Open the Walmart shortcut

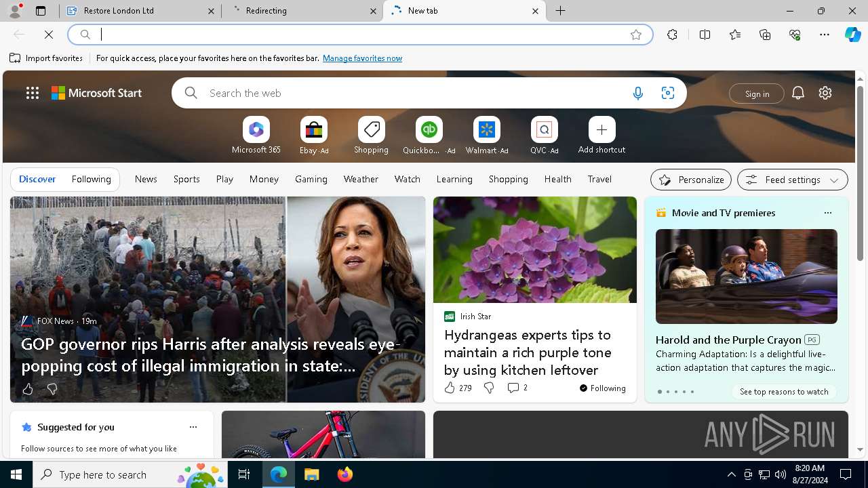(487, 136)
